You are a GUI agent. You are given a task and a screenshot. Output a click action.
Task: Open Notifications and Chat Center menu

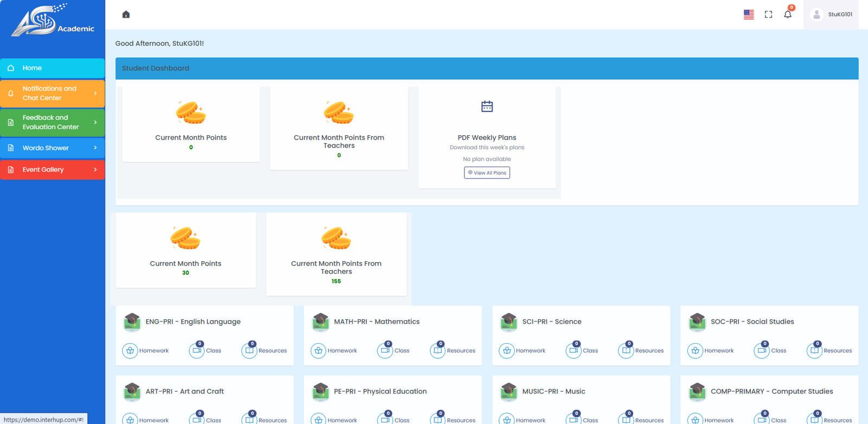[x=52, y=93]
